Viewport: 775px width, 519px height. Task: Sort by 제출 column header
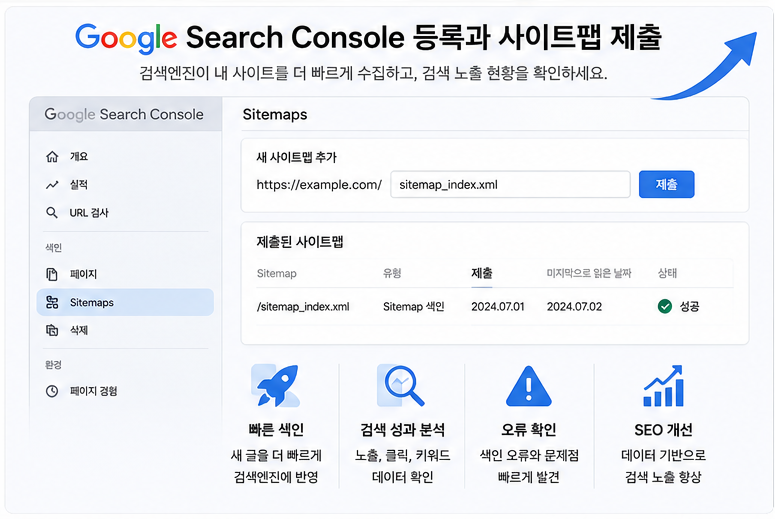481,273
